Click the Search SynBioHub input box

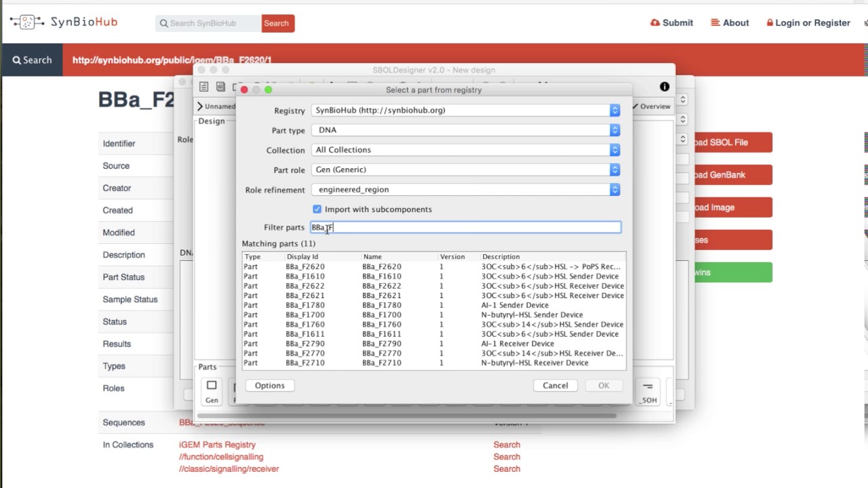click(x=208, y=23)
